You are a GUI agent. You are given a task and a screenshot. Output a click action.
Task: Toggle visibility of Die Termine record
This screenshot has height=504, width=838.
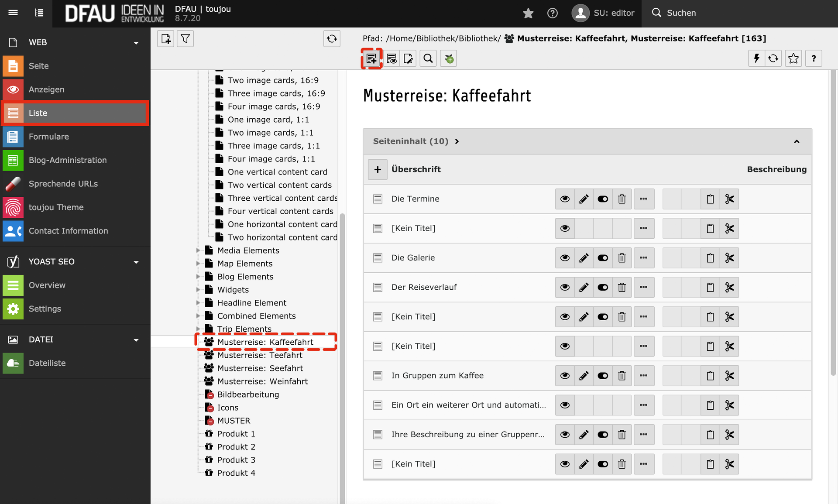pos(603,199)
